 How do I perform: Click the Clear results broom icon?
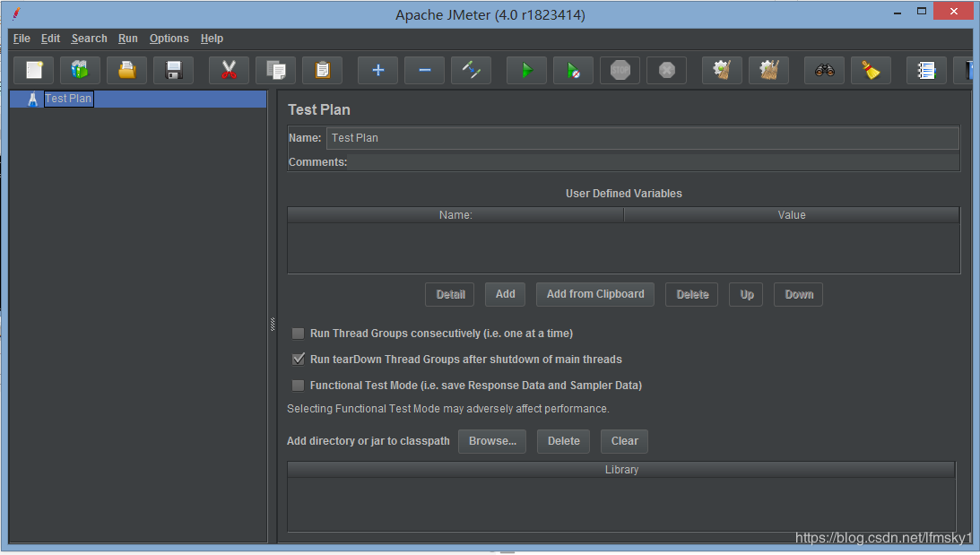click(722, 70)
